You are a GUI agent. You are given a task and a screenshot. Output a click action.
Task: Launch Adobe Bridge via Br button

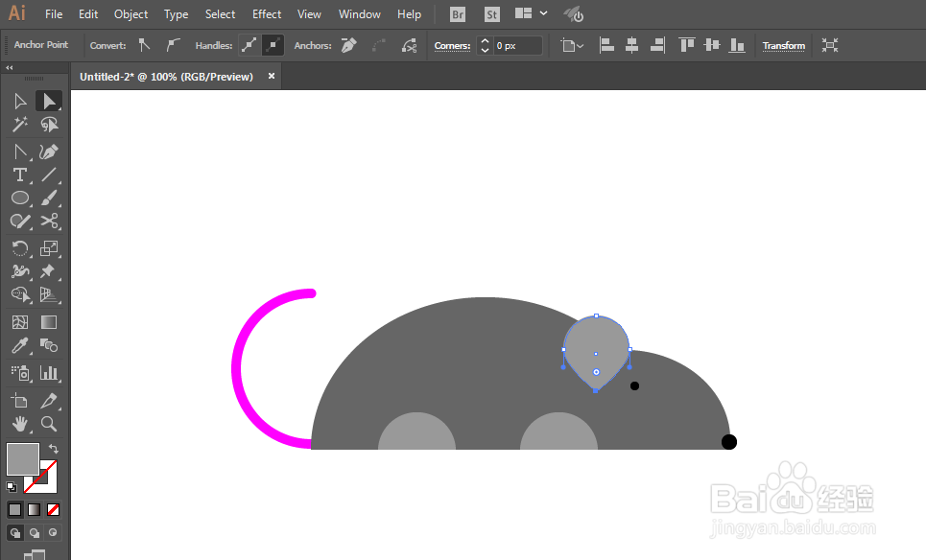coord(458,14)
